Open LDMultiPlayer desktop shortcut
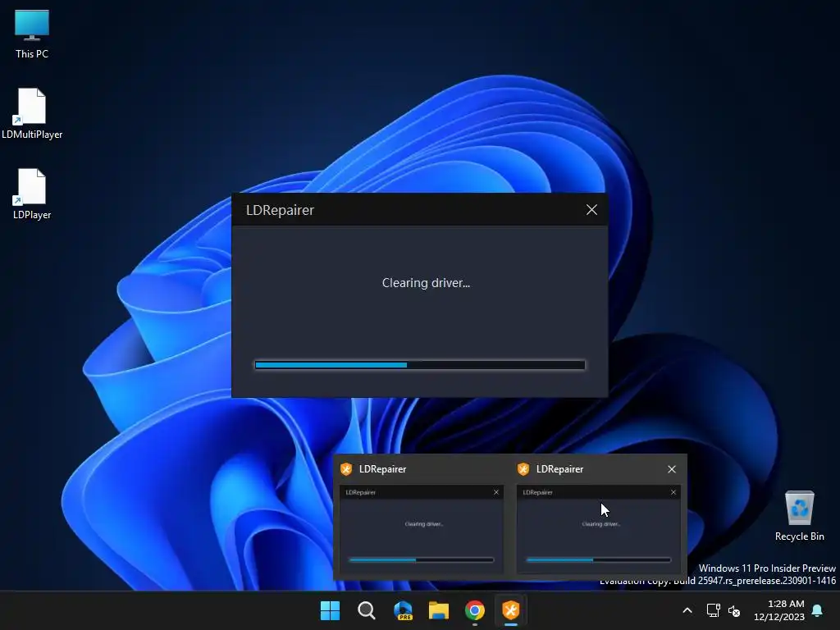This screenshot has height=630, width=840. [32, 113]
